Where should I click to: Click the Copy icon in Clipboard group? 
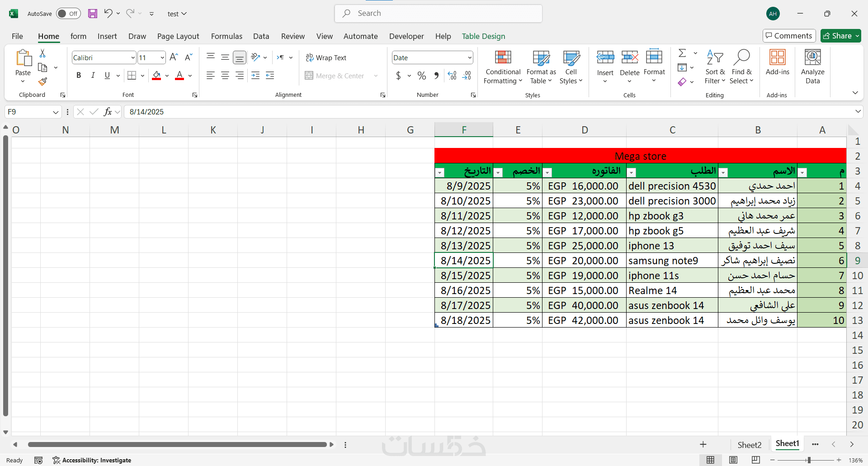42,67
